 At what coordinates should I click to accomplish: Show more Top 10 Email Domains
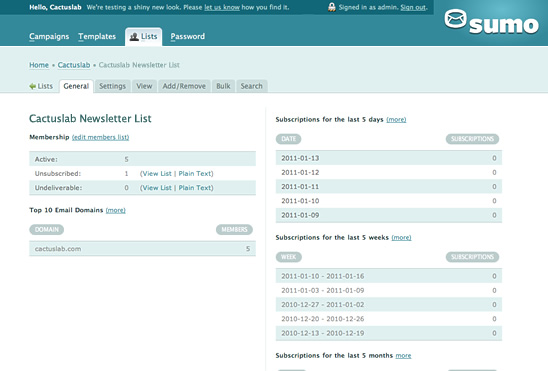pos(116,210)
